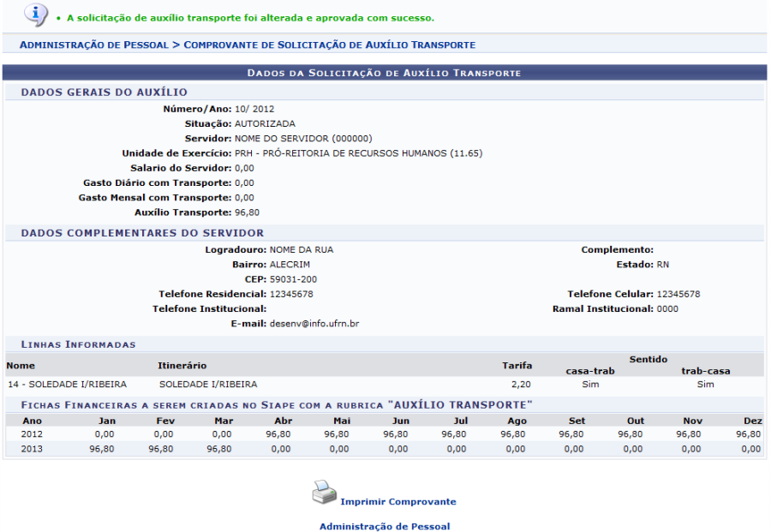Click the Itinerário column header
771x532 pixels.
click(x=182, y=366)
